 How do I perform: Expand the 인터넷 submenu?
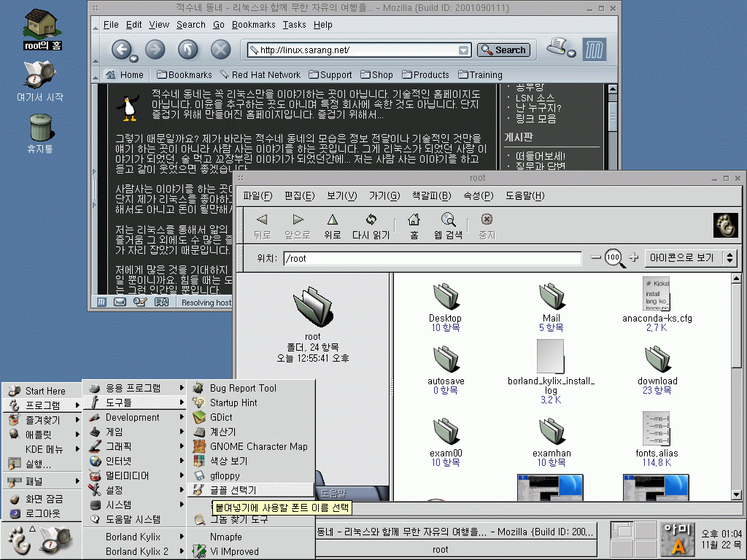coord(135,461)
